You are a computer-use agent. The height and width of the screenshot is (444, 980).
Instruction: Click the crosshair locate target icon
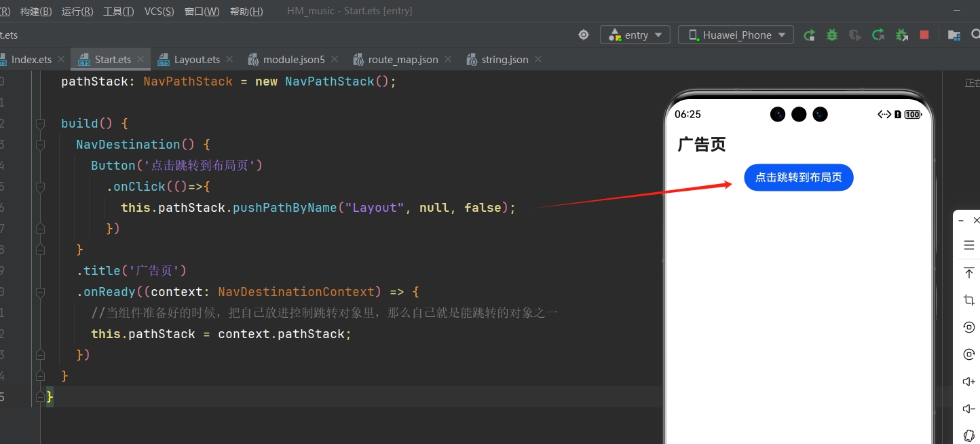[583, 35]
